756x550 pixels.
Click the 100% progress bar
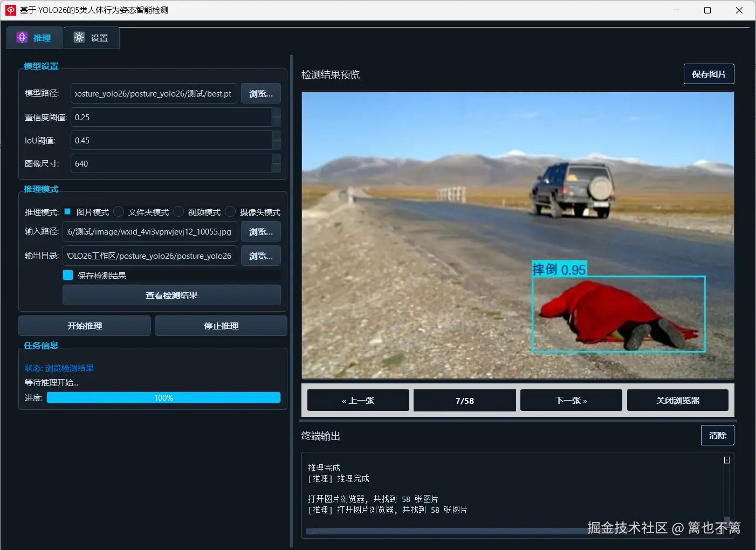pos(163,397)
